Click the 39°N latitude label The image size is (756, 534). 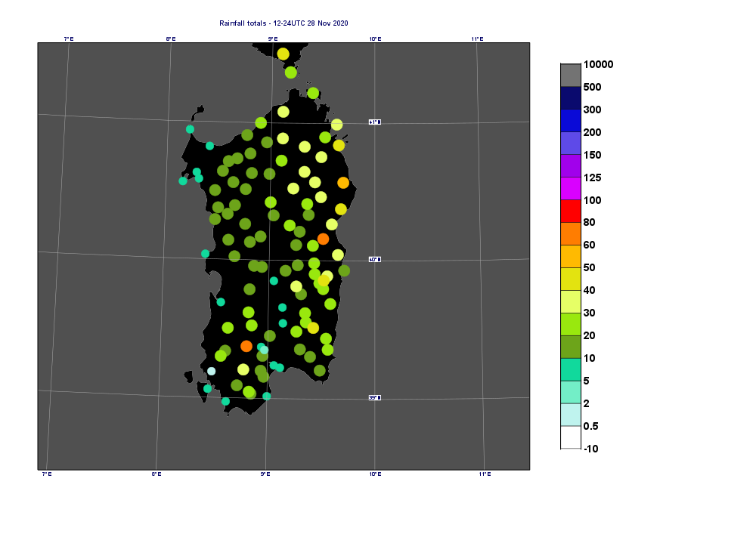(375, 398)
